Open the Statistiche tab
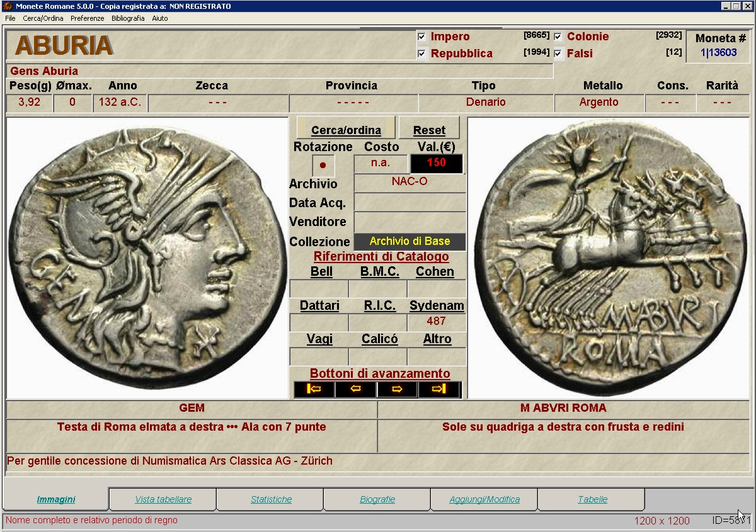Viewport: 756px width, 532px height. [271, 499]
